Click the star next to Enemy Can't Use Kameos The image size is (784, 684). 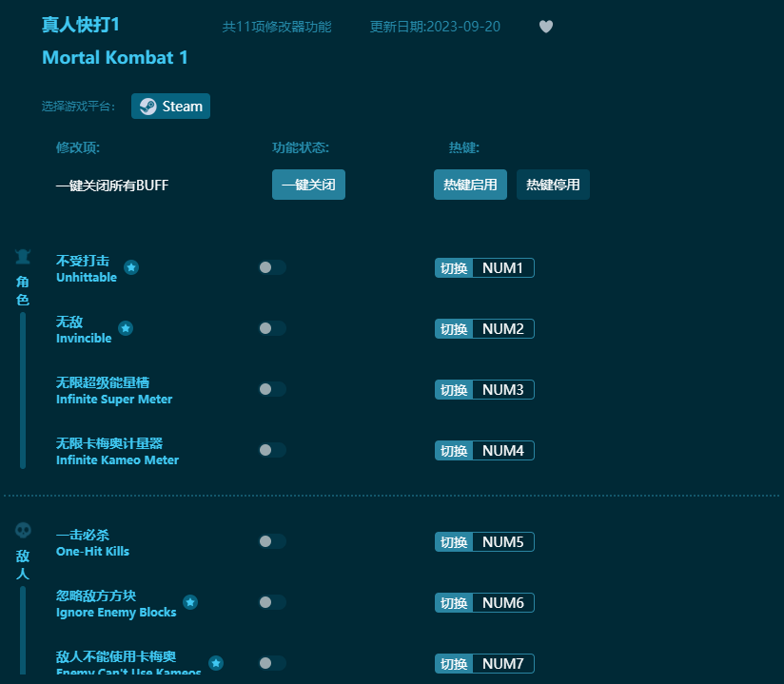click(216, 662)
